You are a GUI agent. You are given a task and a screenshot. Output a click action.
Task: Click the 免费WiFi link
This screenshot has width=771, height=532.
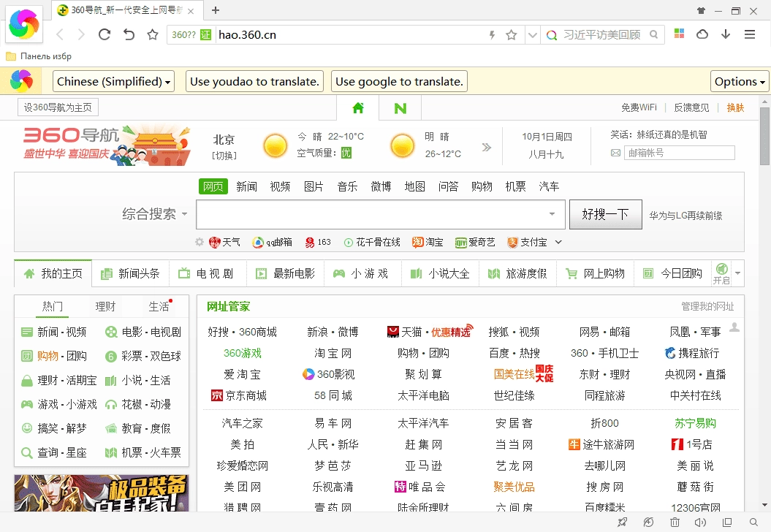point(639,107)
